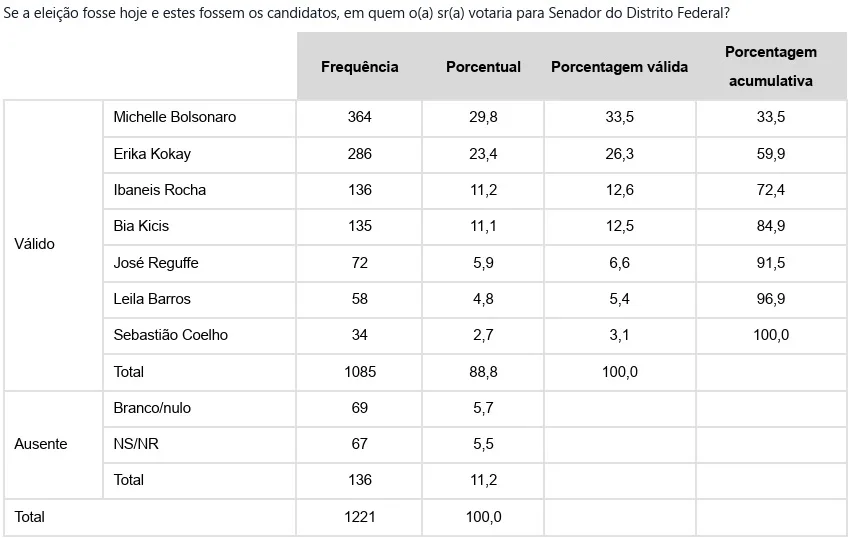Screen dimensions: 855x538
Task: Click the valid total frequency 1085
Action: 359,372
